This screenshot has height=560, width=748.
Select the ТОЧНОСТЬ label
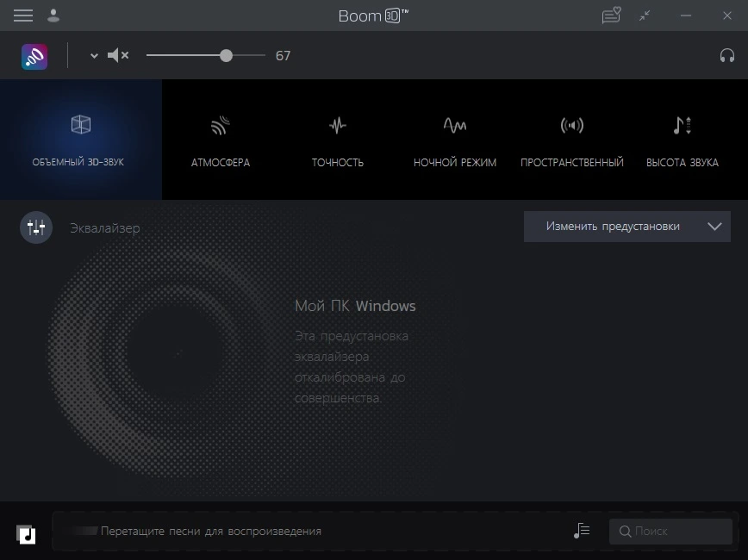click(338, 163)
